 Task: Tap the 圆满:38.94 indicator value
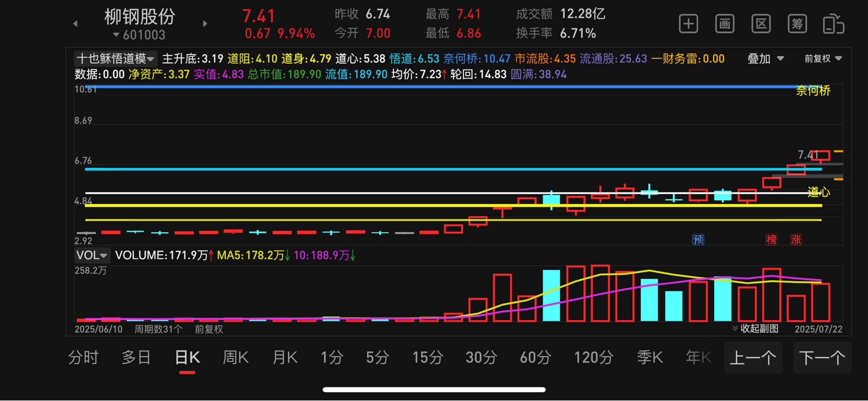(539, 74)
